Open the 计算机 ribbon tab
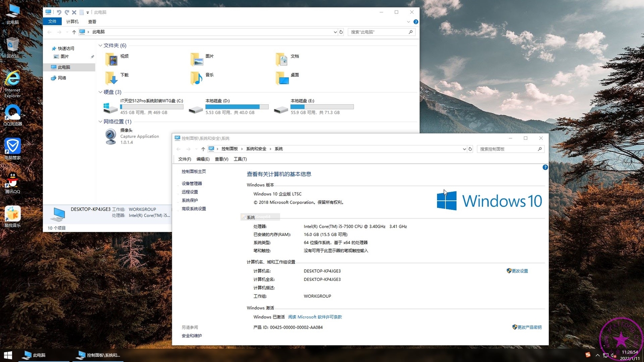The image size is (644, 362). [x=72, y=21]
